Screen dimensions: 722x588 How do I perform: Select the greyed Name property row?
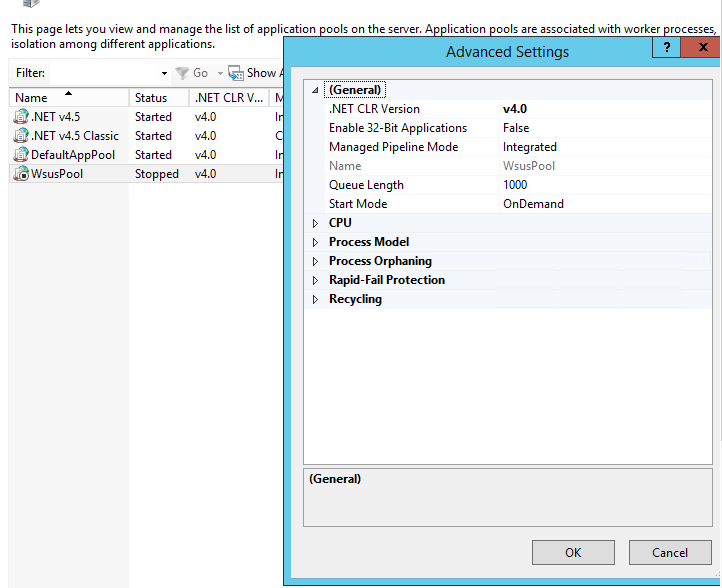345,166
